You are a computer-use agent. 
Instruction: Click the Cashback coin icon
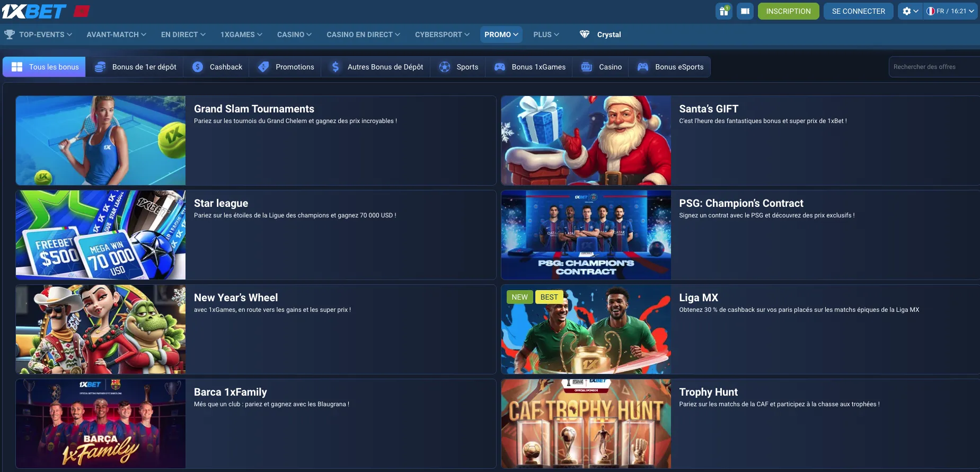click(x=198, y=67)
